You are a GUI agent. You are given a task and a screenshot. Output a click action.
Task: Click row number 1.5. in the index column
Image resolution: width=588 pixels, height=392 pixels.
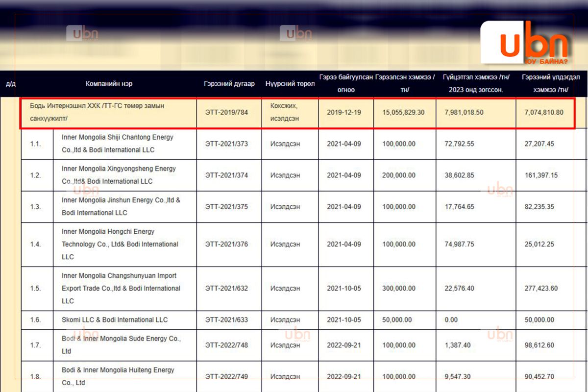click(x=35, y=288)
